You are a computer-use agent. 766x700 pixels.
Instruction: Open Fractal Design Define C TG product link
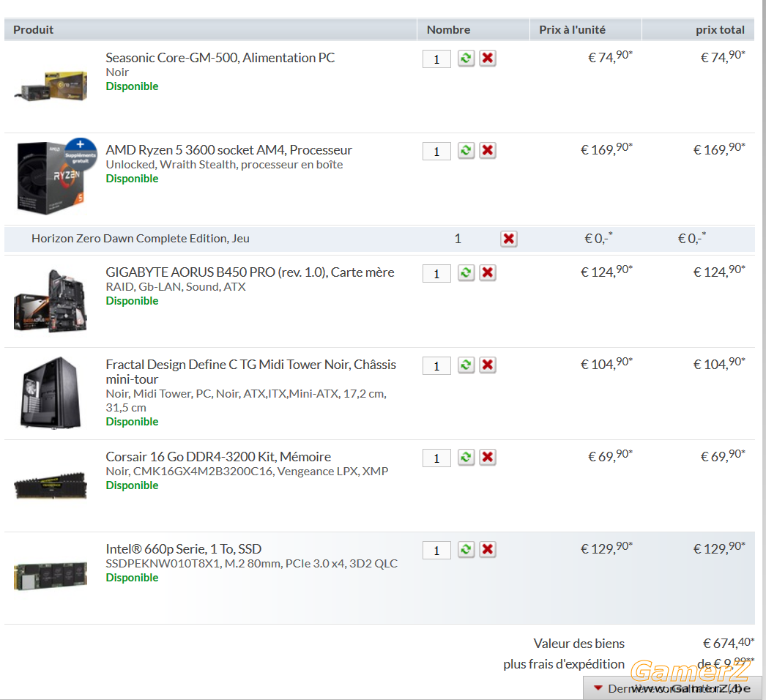tap(251, 372)
